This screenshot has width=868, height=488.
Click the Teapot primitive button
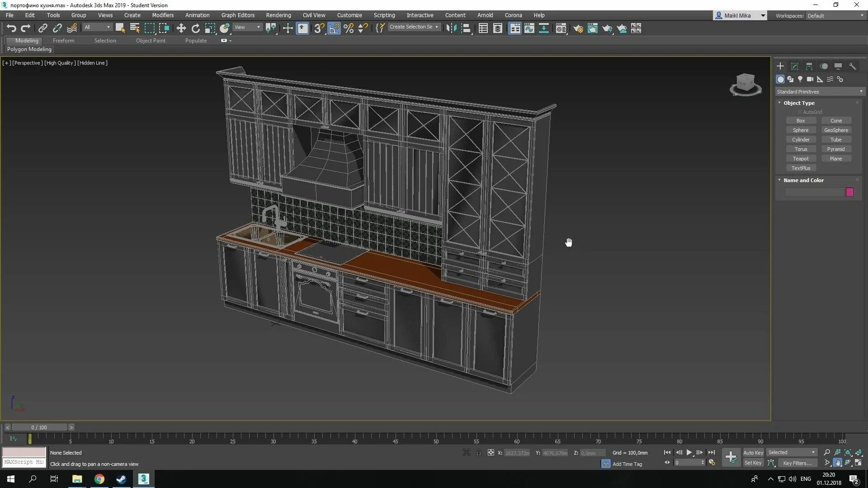(x=800, y=159)
